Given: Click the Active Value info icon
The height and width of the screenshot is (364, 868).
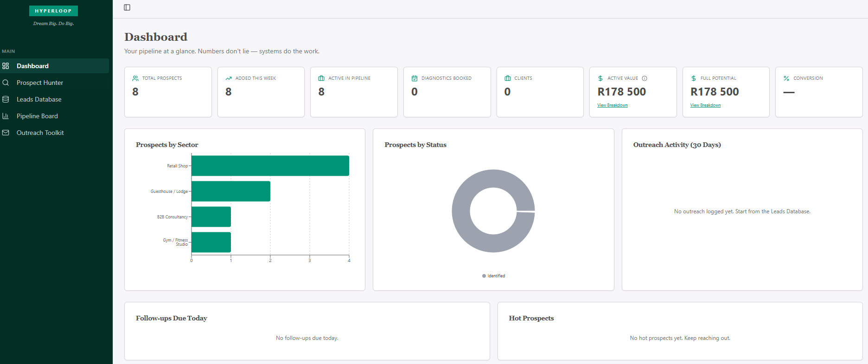Looking at the screenshot, I should (645, 78).
